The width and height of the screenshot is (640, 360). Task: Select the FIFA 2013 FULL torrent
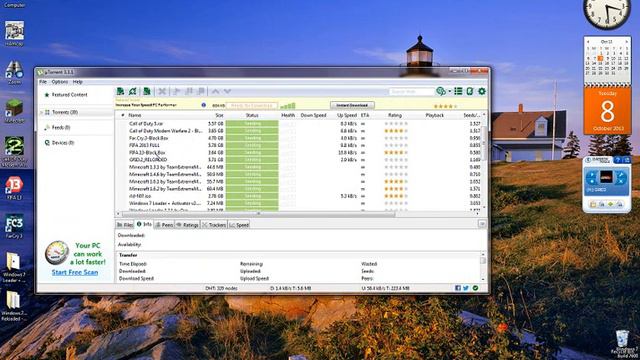point(144,145)
